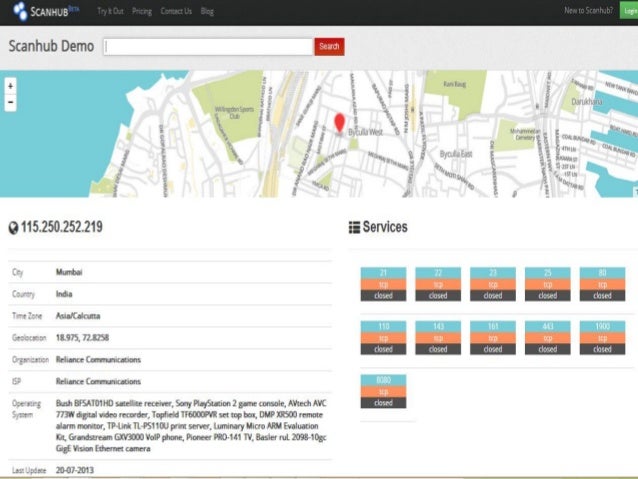Click the Willingdon Sports Club map label
638x479 pixels.
coord(234,113)
